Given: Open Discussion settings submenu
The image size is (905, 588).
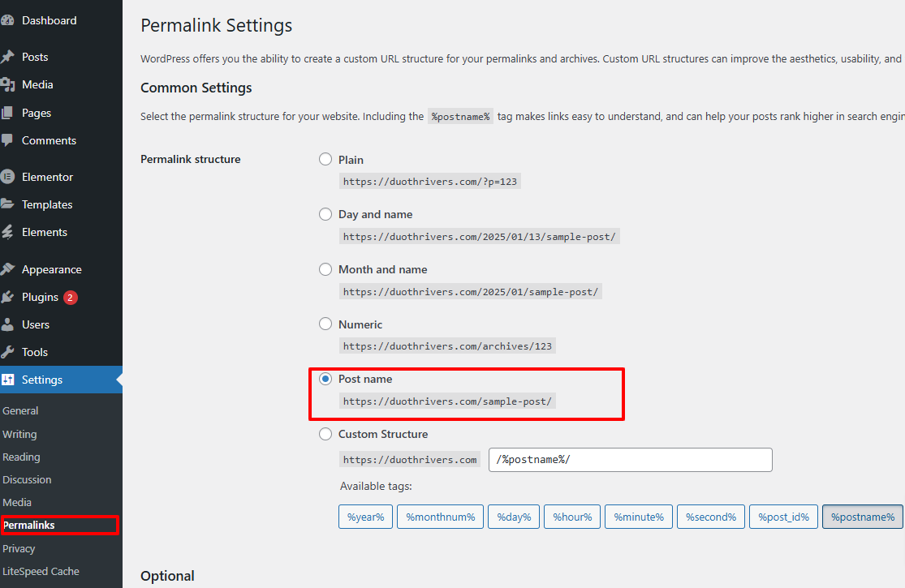Looking at the screenshot, I should 27,479.
